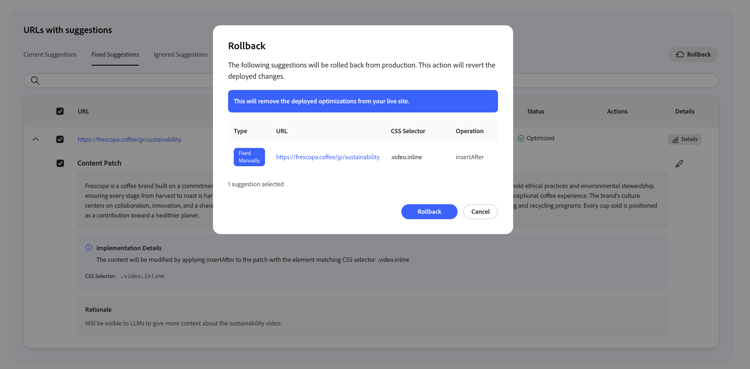Image resolution: width=750 pixels, height=369 pixels.
Task: Click the Rollback button in the page header
Action: click(x=693, y=55)
